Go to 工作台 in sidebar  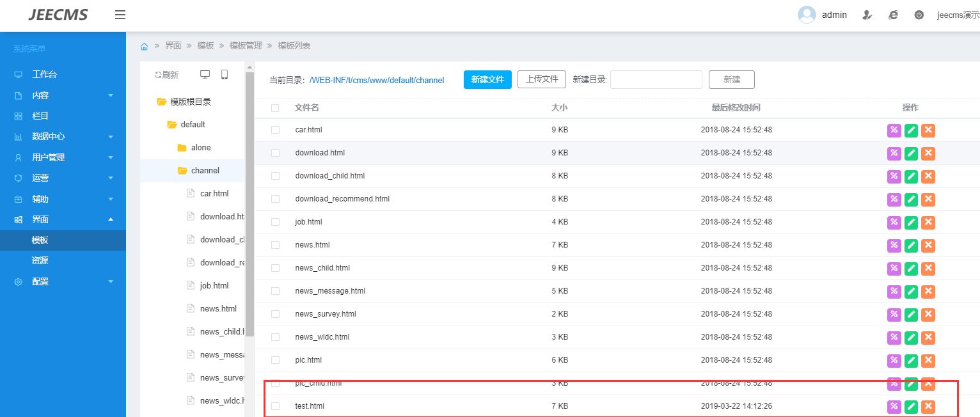(44, 74)
